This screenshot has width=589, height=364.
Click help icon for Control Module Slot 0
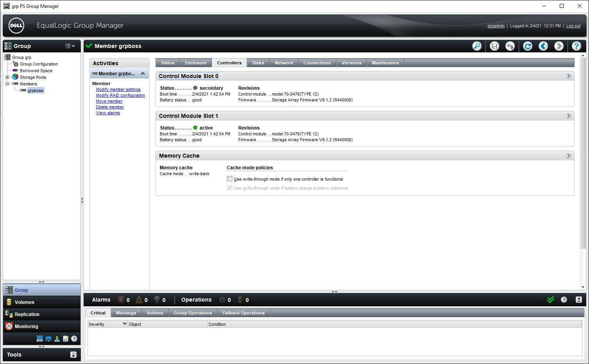[568, 76]
